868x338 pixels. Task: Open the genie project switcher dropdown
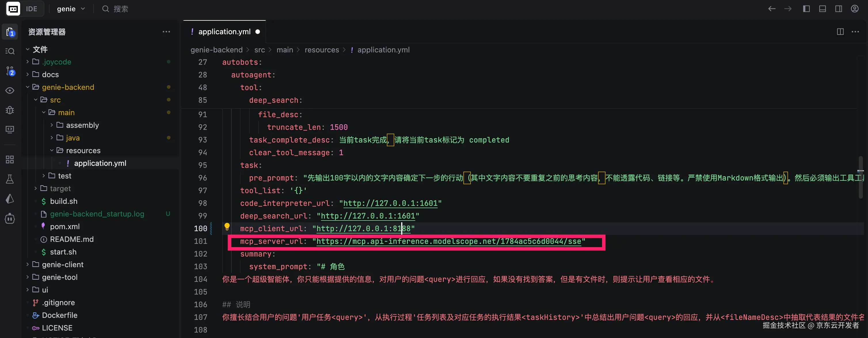71,9
